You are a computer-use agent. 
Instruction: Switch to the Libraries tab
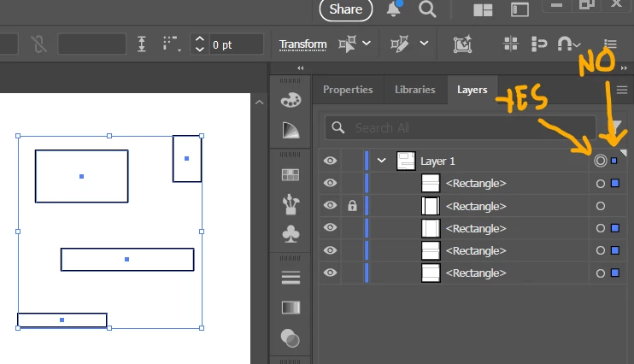[x=415, y=90]
